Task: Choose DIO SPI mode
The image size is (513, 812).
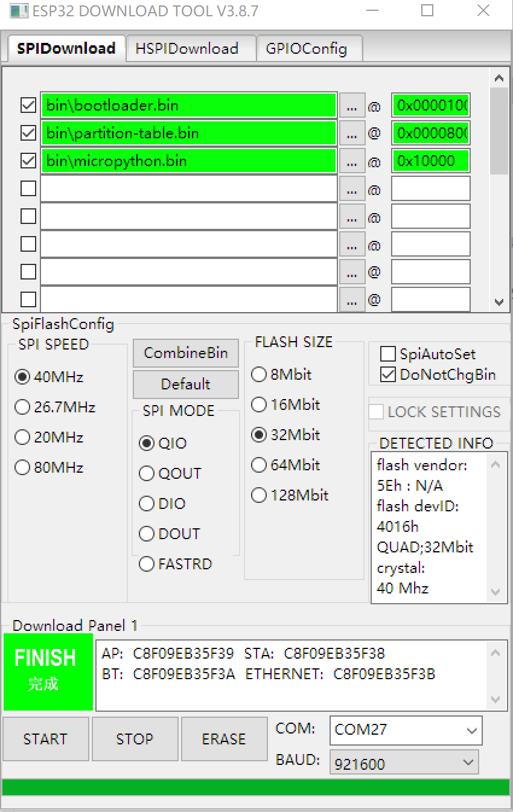Action: point(147,504)
